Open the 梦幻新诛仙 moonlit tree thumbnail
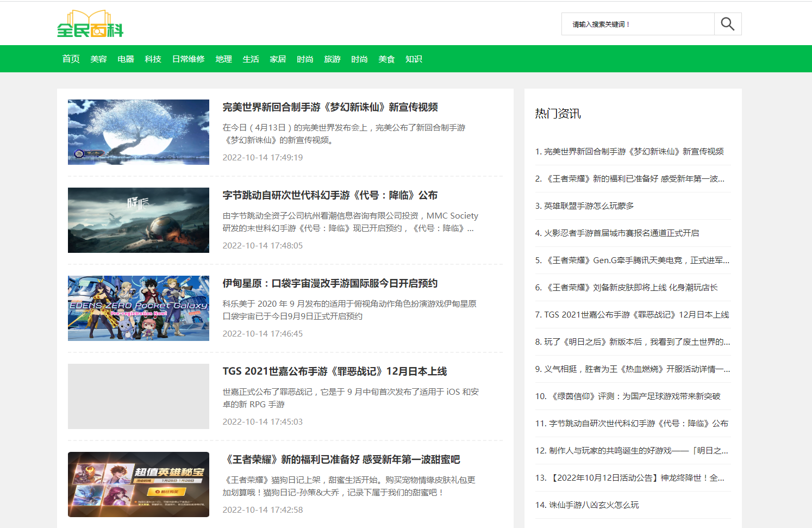This screenshot has width=812, height=528. (x=139, y=132)
